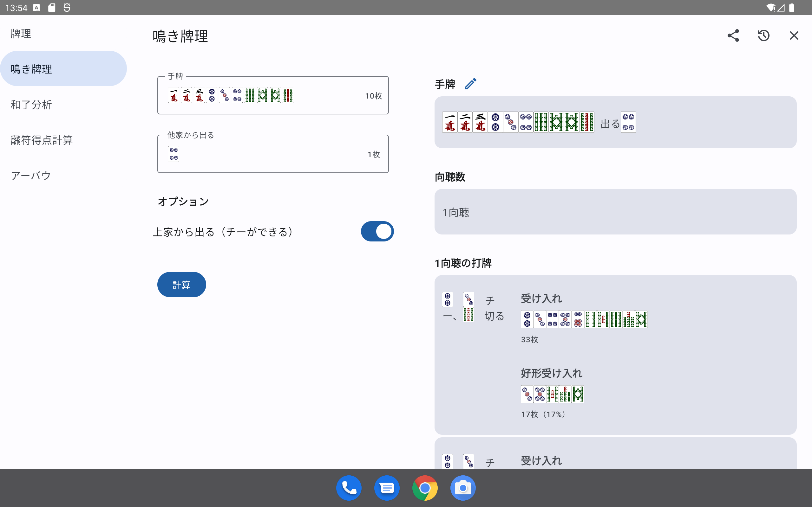This screenshot has height=507, width=812.
Task: Open the Messages app in dock
Action: click(387, 488)
